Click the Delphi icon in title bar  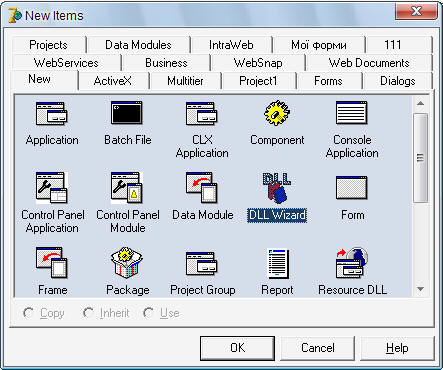tap(15, 15)
